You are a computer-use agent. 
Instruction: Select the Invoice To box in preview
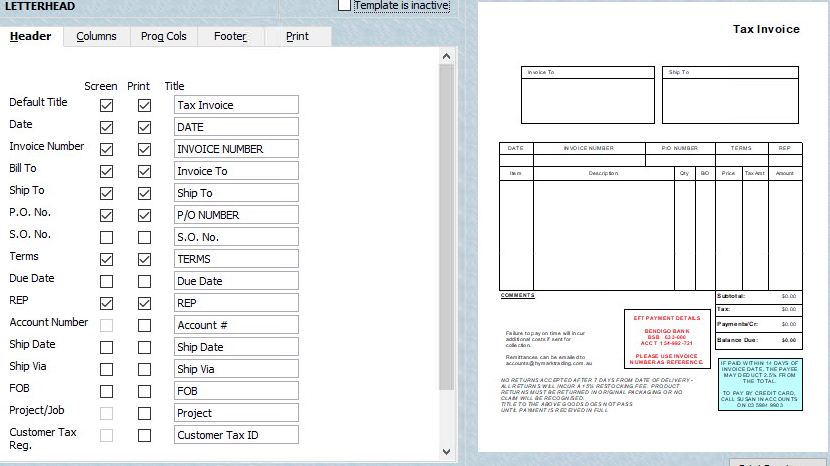pyautogui.click(x=588, y=95)
